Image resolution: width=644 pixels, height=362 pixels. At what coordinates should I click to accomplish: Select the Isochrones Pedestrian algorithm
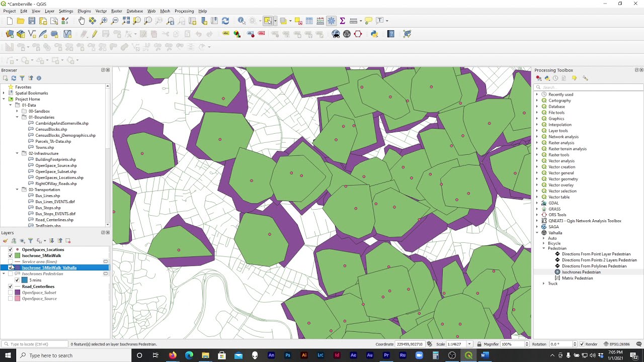click(x=581, y=272)
